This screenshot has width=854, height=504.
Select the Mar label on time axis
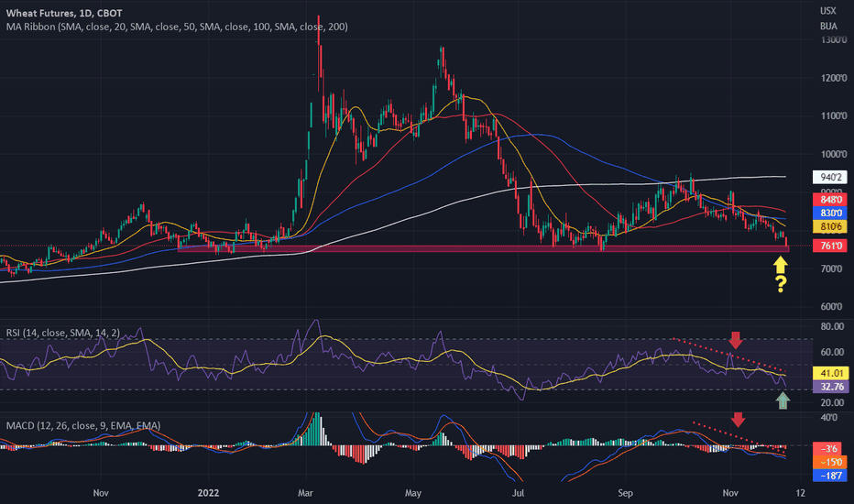pyautogui.click(x=305, y=493)
